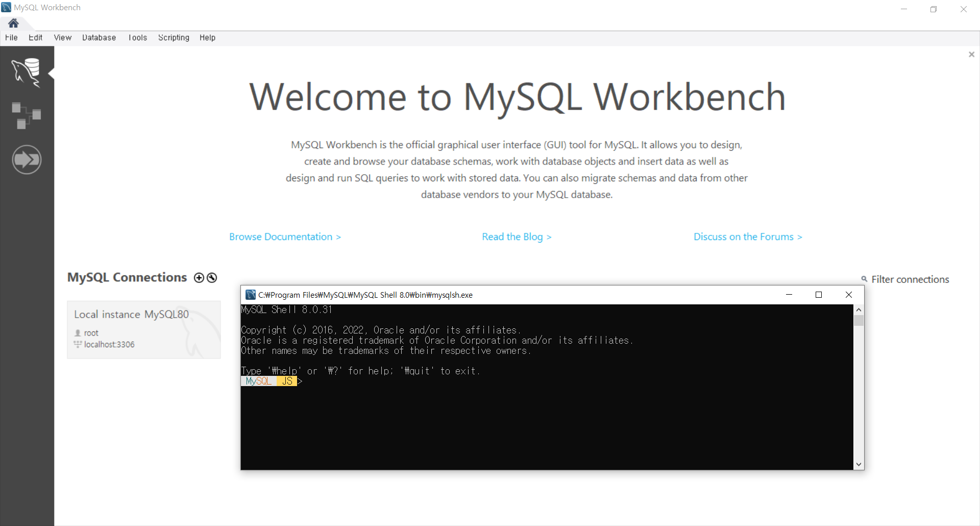Click the 'MySQL Shell 8.0.31' text line
The width and height of the screenshot is (980, 526).
point(287,310)
